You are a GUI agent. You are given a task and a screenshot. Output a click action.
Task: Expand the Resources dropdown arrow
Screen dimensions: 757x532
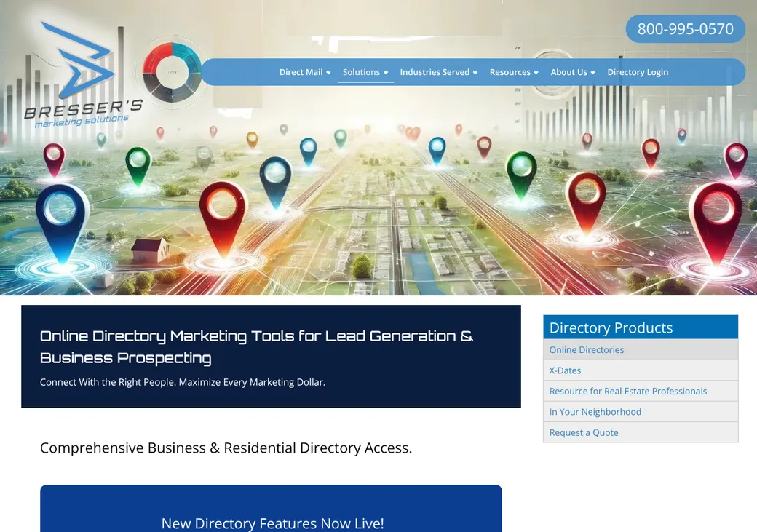(x=536, y=73)
